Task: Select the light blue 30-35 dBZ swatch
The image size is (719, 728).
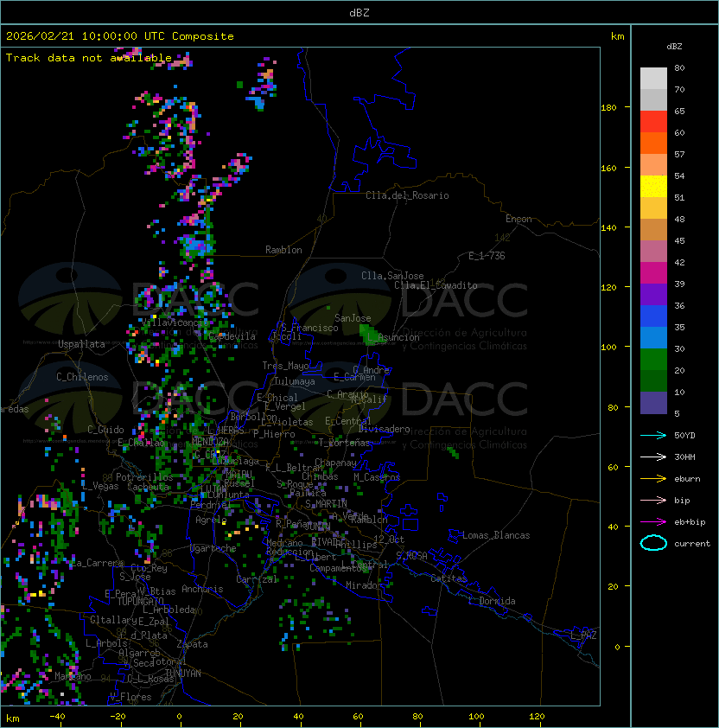Action: pyautogui.click(x=653, y=337)
